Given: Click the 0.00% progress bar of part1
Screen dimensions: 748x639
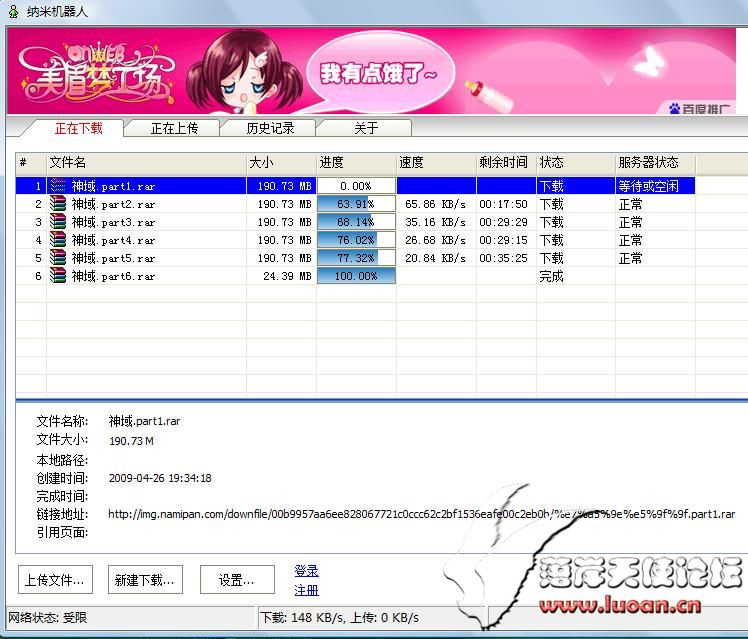Looking at the screenshot, I should [356, 186].
